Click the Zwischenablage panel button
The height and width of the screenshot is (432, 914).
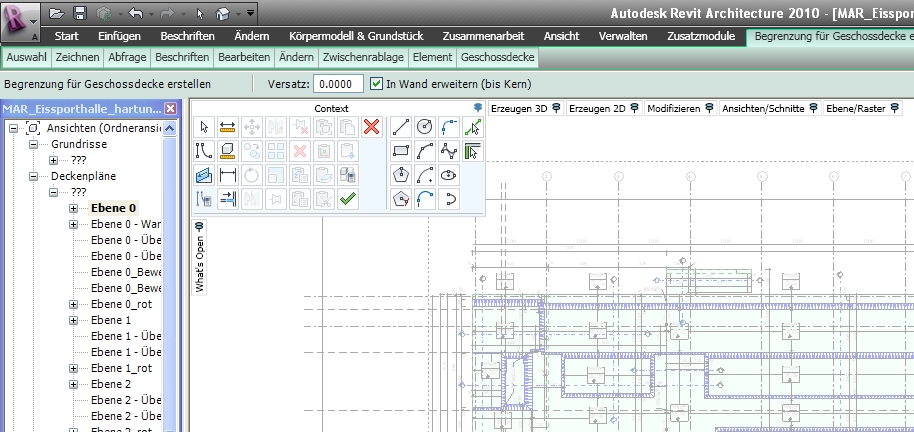pyautogui.click(x=364, y=57)
